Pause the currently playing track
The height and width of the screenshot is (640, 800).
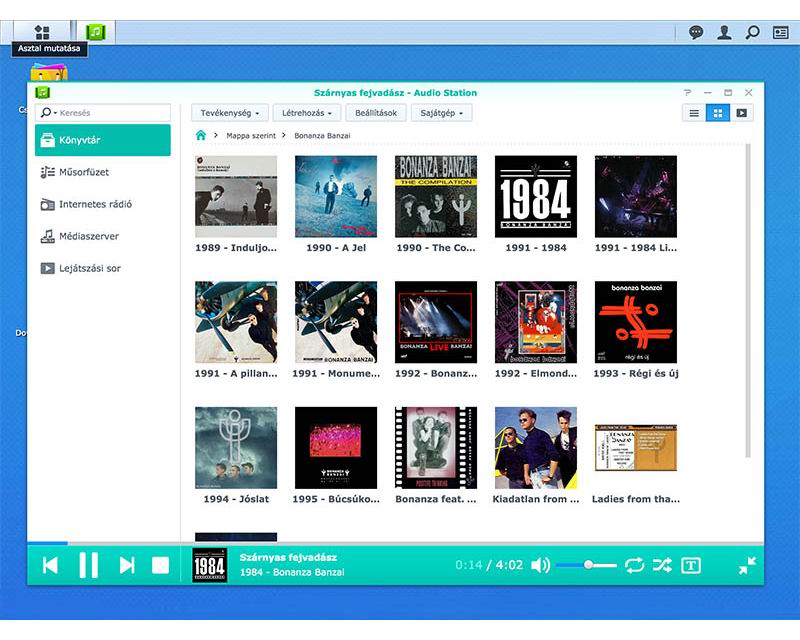tap(88, 565)
